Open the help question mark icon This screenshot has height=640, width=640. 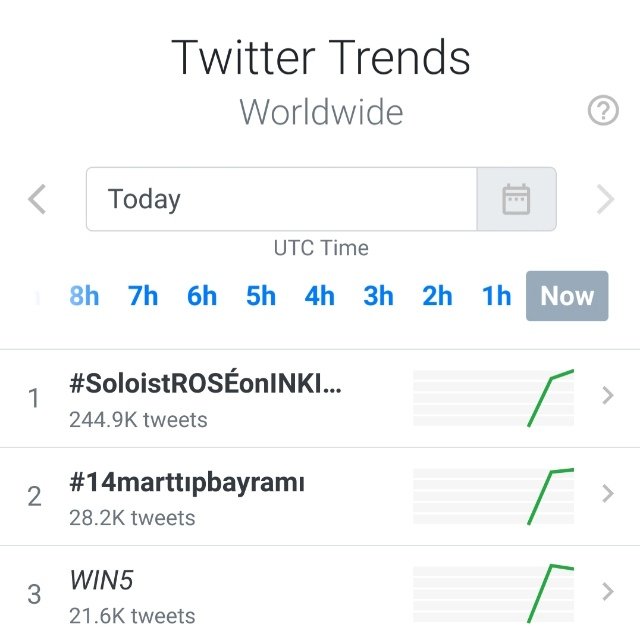pyautogui.click(x=603, y=110)
